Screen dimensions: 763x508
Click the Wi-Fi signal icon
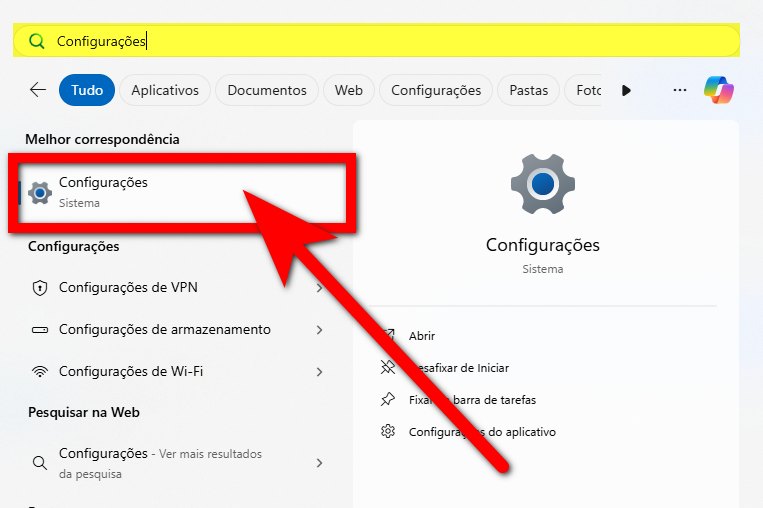tap(40, 372)
